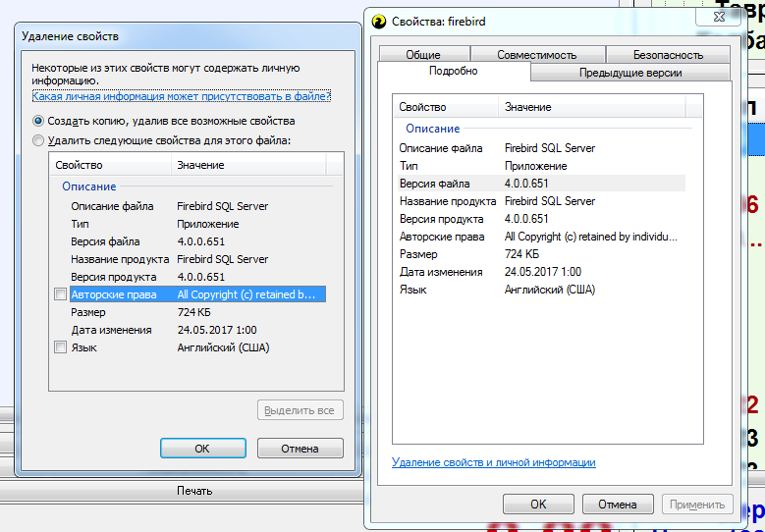Image resolution: width=765 pixels, height=532 pixels.
Task: Click OK in the firebird Properties window
Action: [538, 504]
